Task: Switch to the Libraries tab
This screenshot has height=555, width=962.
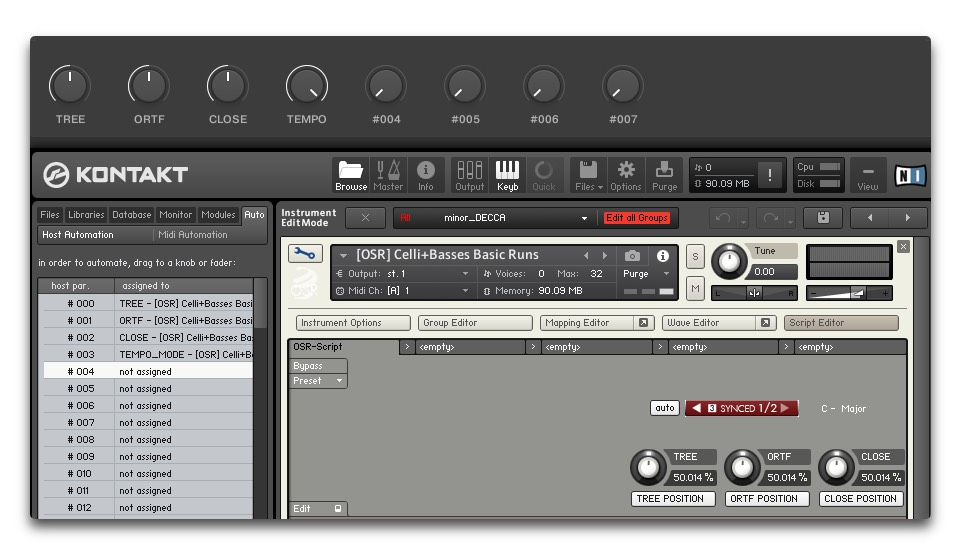Action: [x=86, y=215]
